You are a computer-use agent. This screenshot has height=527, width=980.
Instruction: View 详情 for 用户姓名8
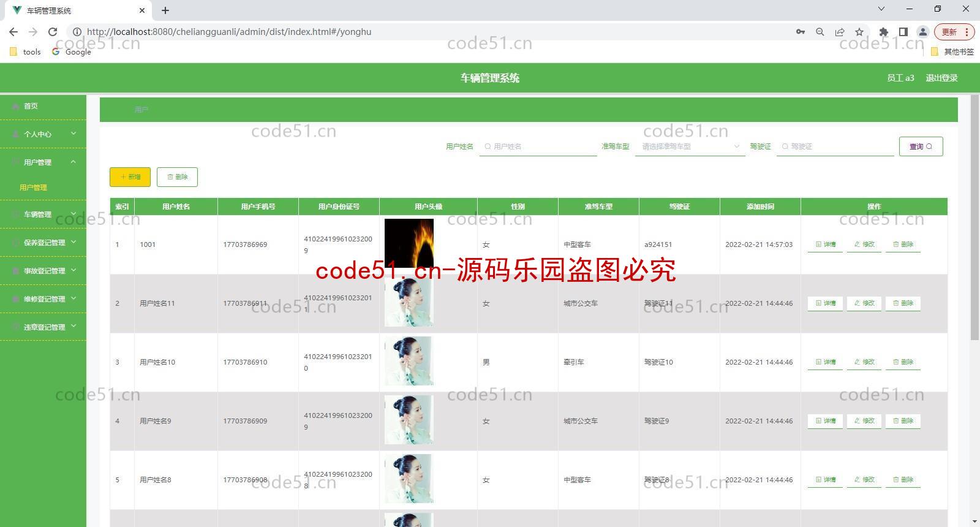pos(825,480)
